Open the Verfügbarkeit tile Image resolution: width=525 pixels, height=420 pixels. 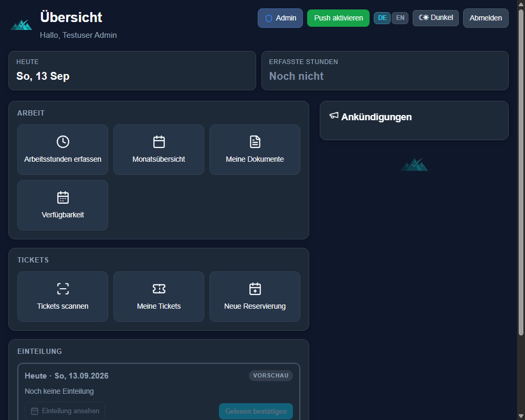point(62,205)
